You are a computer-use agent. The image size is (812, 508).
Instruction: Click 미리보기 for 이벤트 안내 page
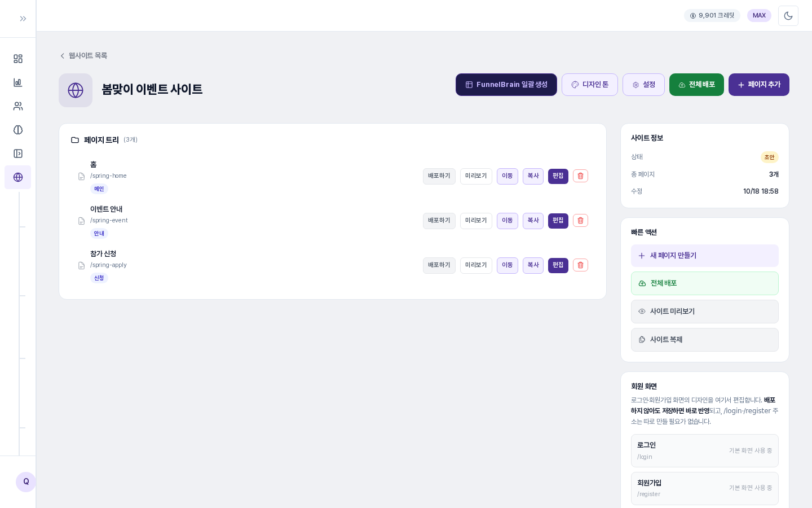click(476, 221)
